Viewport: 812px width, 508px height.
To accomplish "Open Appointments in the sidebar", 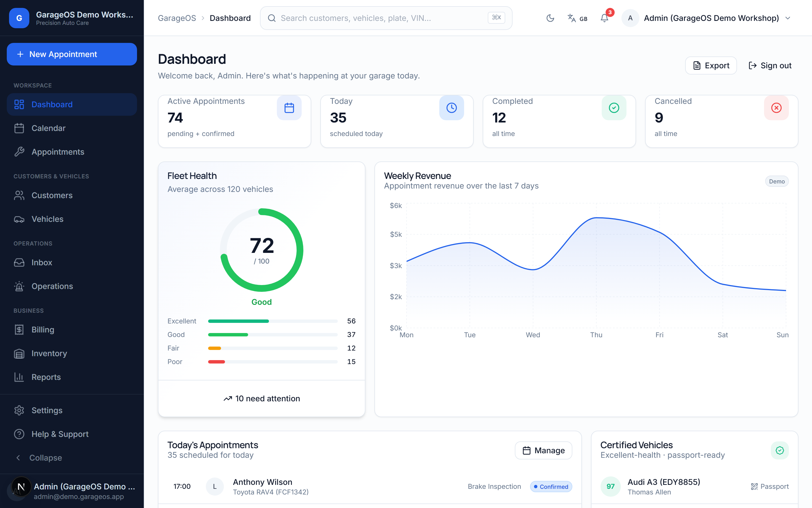I will point(72,152).
